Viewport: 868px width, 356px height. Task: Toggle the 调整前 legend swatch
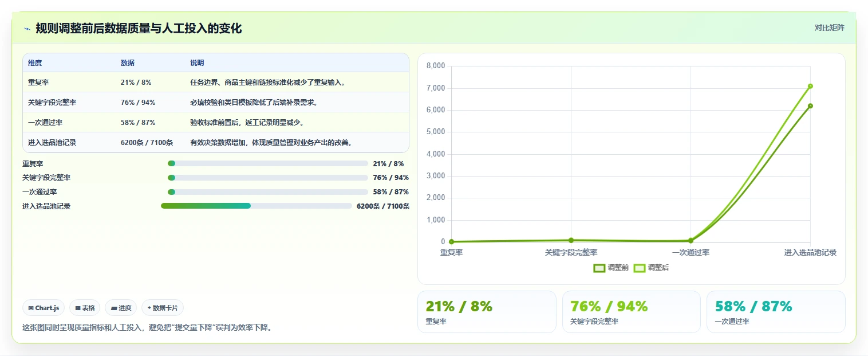point(599,268)
